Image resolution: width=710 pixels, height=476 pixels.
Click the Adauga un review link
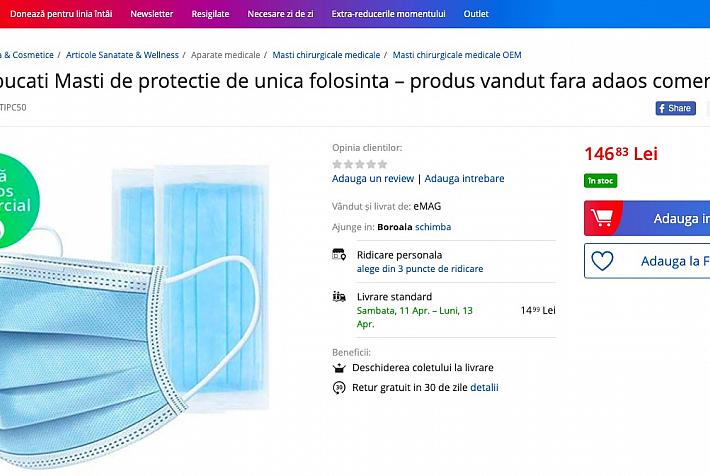[373, 179]
